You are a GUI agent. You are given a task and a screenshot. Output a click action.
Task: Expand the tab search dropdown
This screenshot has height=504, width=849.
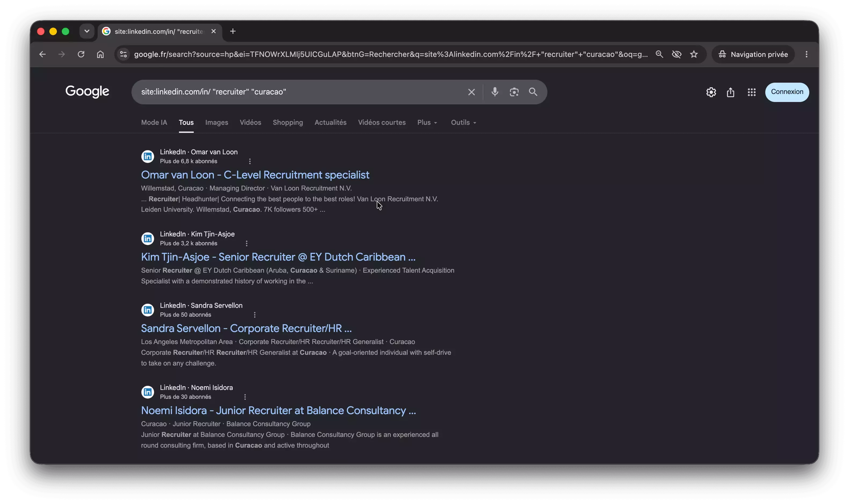[x=87, y=31]
